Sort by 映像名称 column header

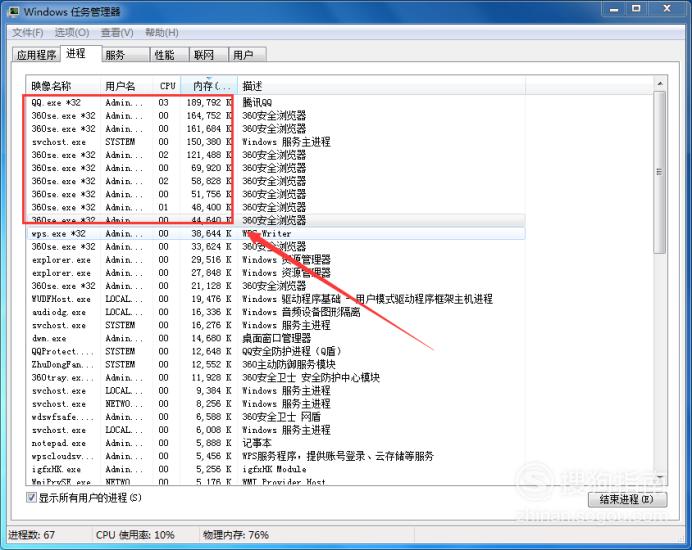point(64,86)
